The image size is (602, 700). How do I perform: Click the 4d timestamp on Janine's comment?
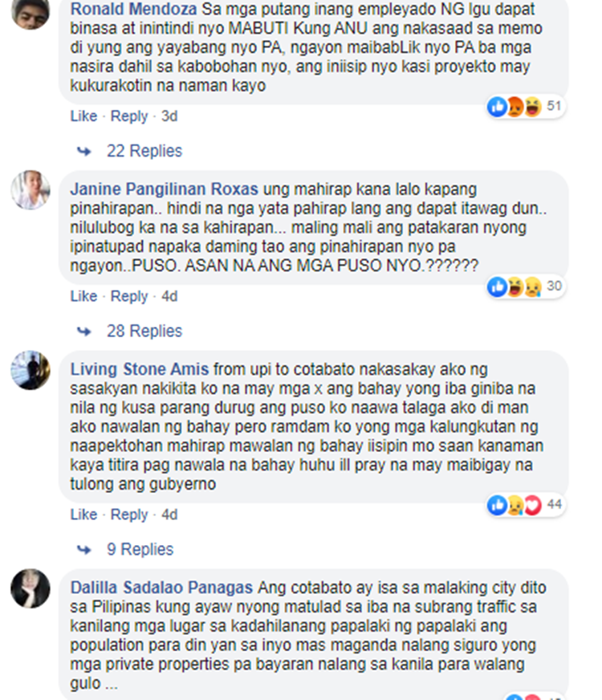point(169,296)
